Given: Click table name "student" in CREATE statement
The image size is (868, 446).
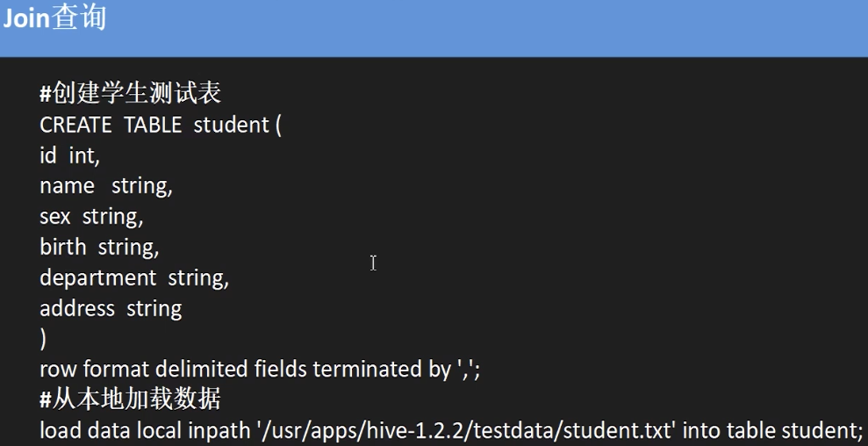Looking at the screenshot, I should click(231, 125).
